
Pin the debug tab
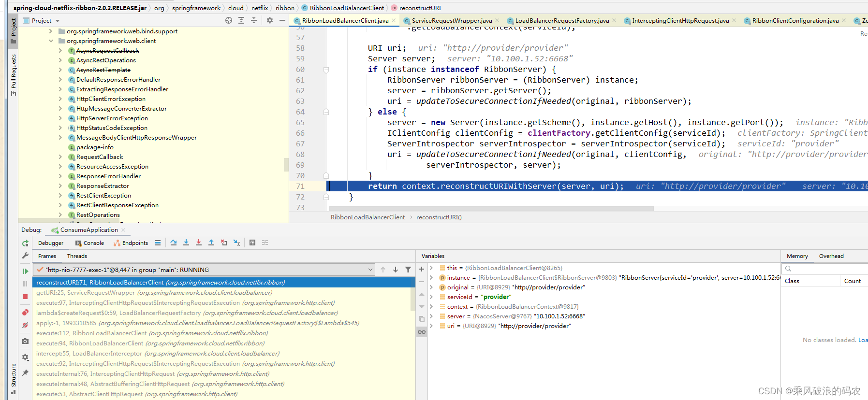pyautogui.click(x=25, y=372)
